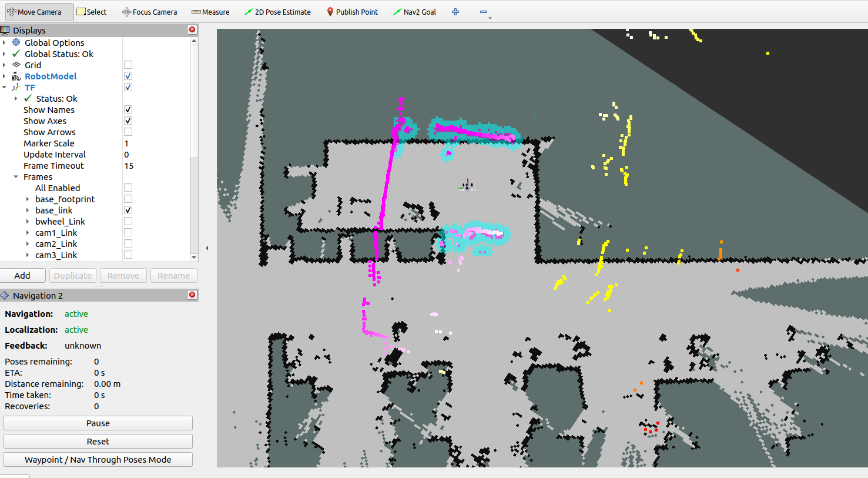Enable the Grid display checkbox
Image resolution: width=868 pixels, height=478 pixels.
pos(128,65)
